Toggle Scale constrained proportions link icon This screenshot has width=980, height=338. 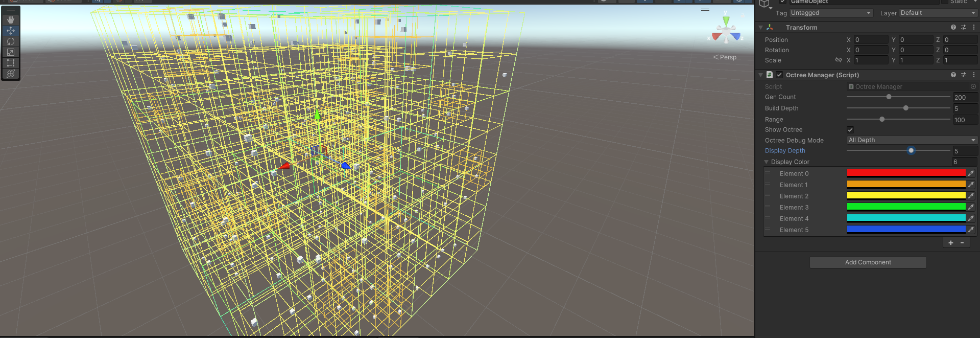838,60
